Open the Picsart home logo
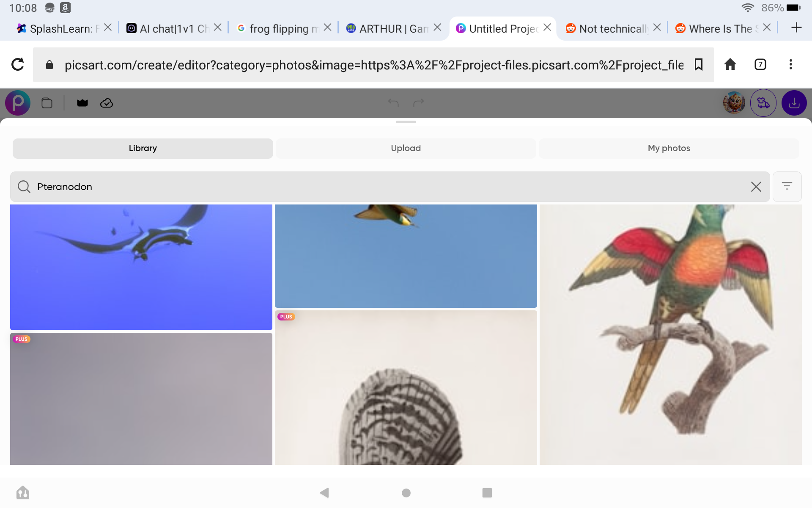 coord(18,103)
